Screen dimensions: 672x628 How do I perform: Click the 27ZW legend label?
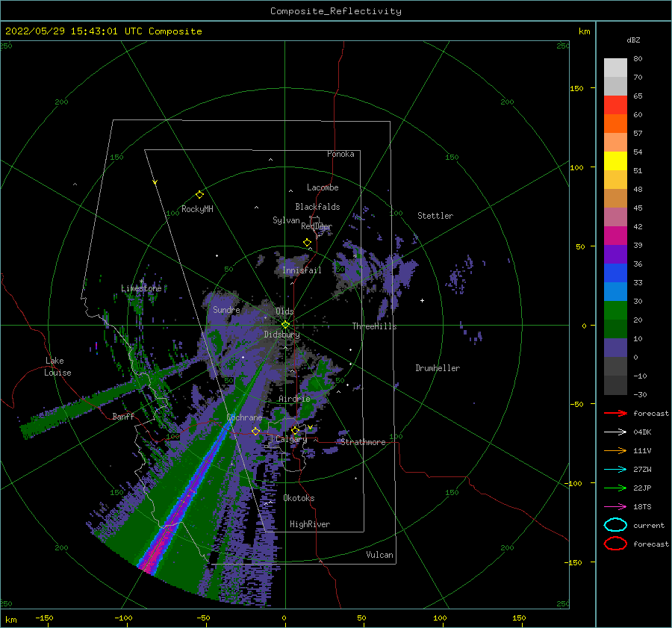642,470
